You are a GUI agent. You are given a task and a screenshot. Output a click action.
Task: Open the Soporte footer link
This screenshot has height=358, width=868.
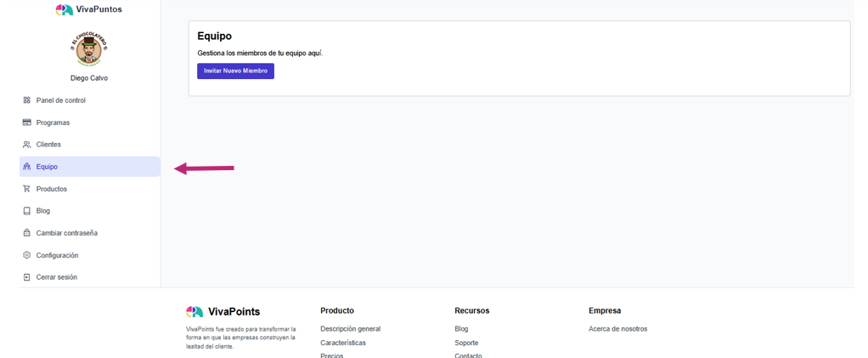[466, 343]
